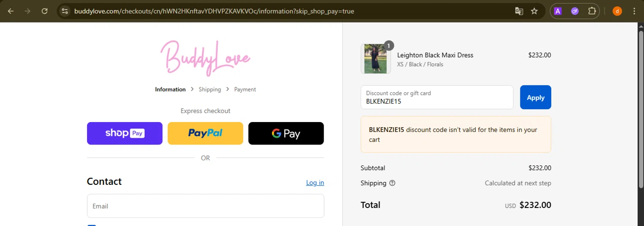Click the translate page icon
Viewport: 644px width, 226px height.
pyautogui.click(x=519, y=11)
